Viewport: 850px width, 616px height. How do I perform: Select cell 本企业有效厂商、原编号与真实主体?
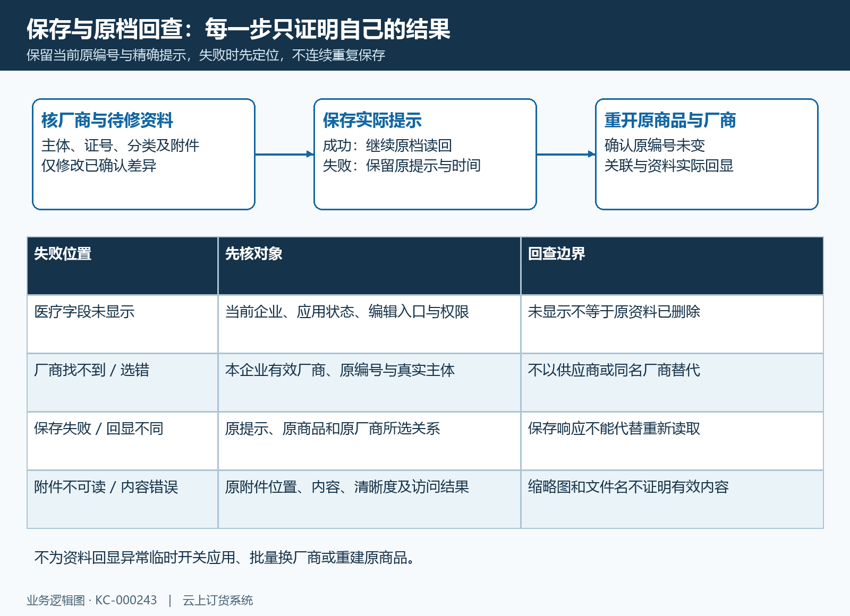pos(369,382)
